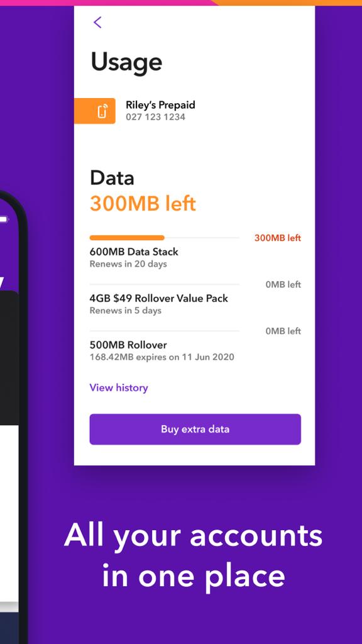Tap the rollover expiry date line
This screenshot has width=362, height=644.
[162, 357]
